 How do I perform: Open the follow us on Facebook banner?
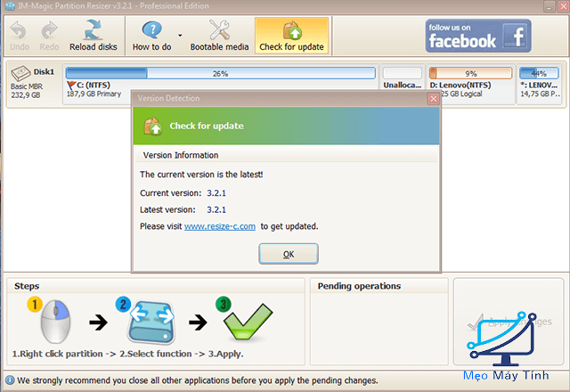point(476,36)
